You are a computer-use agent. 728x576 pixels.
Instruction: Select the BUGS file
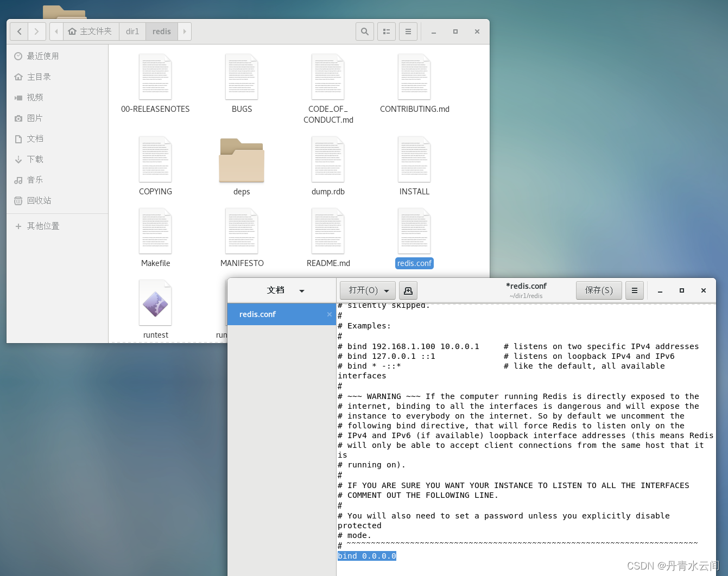[242, 84]
